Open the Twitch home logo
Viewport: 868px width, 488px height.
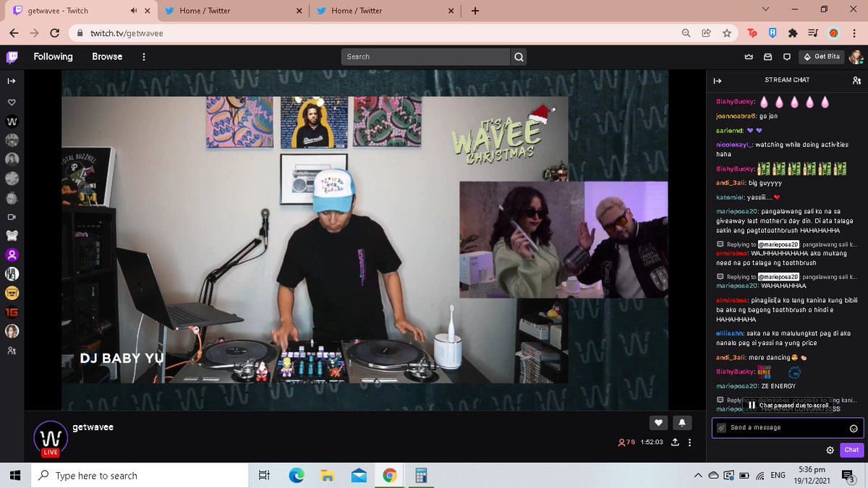click(x=12, y=56)
